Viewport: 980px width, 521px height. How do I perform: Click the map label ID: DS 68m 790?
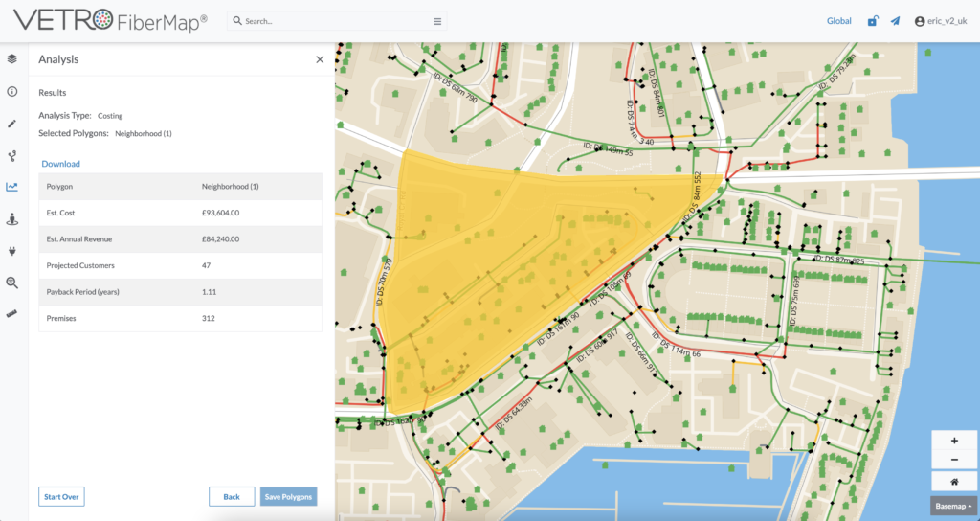pos(455,87)
